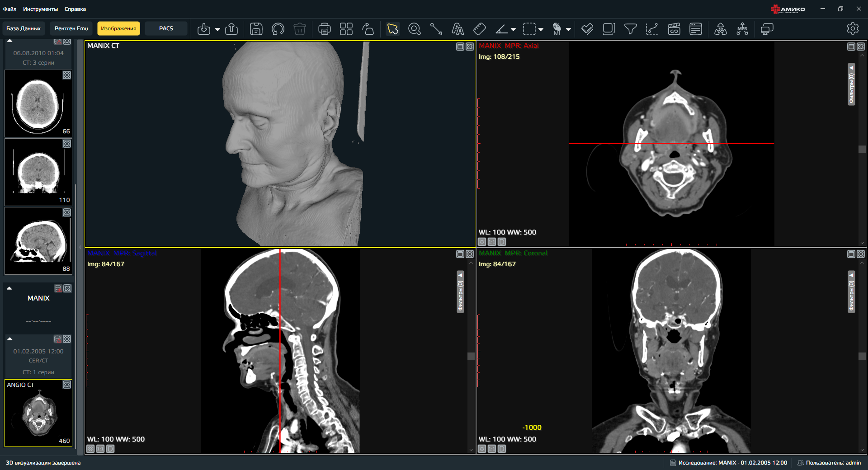The image size is (868, 470).
Task: Click the export icon with upward arrow
Action: [231, 29]
